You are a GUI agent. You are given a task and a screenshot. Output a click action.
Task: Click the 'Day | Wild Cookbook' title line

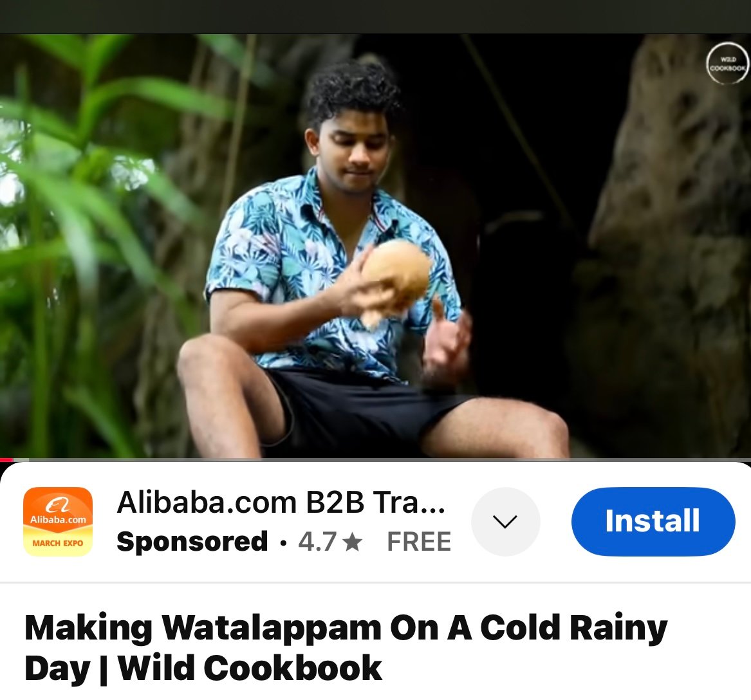pyautogui.click(x=203, y=668)
